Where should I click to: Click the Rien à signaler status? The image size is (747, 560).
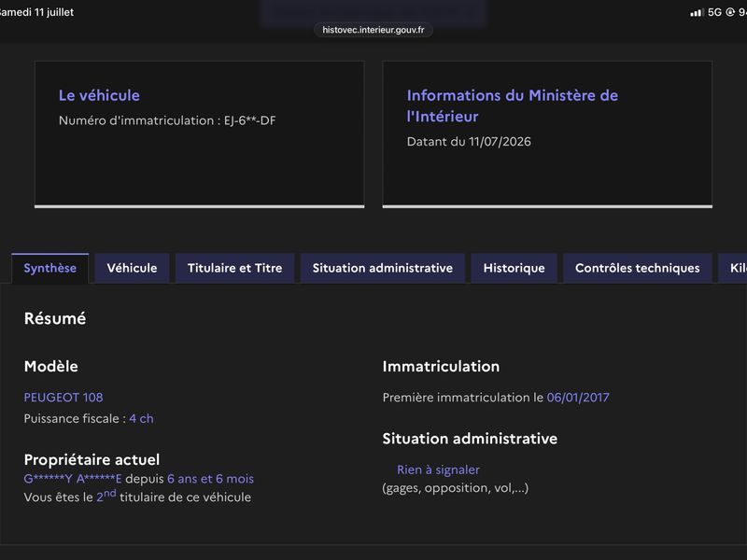438,469
